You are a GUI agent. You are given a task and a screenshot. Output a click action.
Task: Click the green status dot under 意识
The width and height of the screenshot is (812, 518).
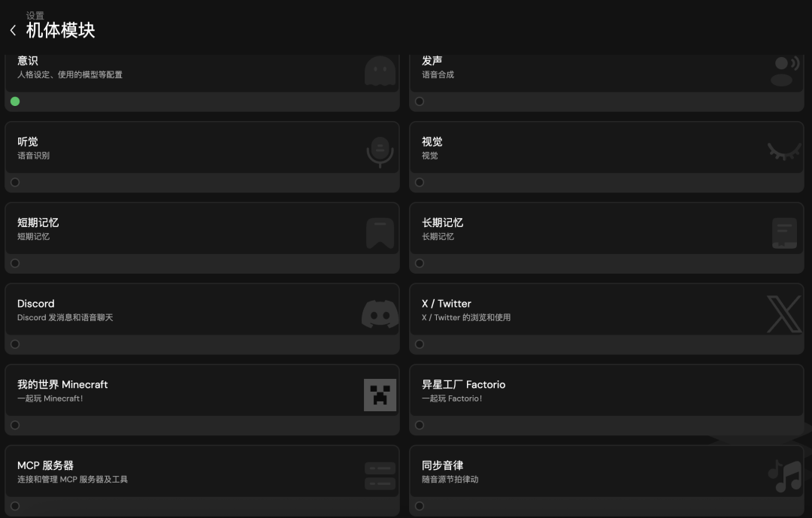(x=15, y=101)
